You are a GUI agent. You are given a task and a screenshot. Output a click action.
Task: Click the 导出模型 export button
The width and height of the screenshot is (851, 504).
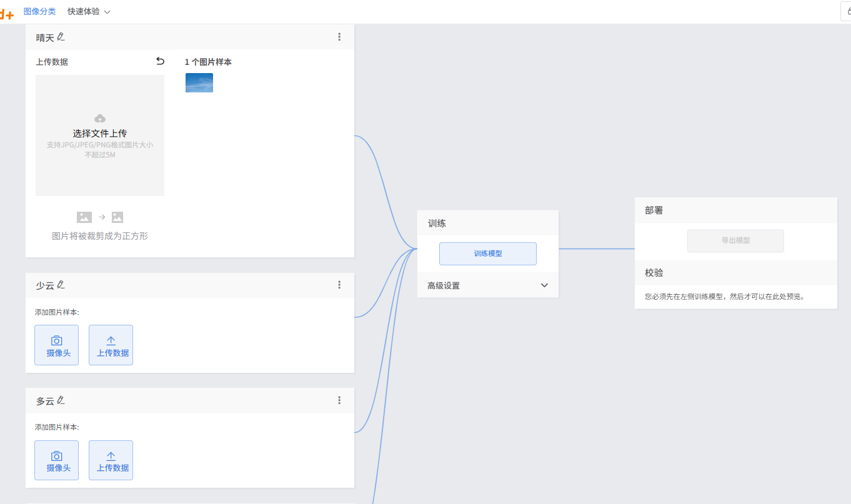tap(735, 240)
